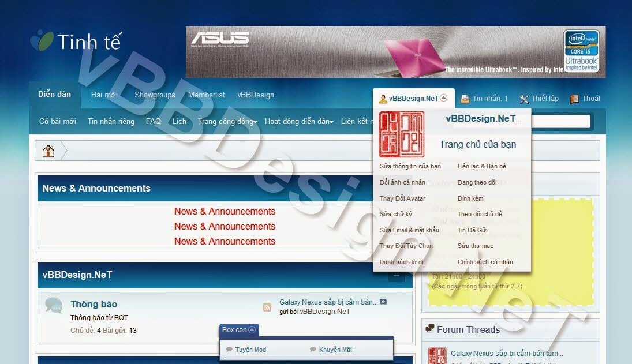
Task: Click the door icon beside Thoát
Action: [574, 99]
